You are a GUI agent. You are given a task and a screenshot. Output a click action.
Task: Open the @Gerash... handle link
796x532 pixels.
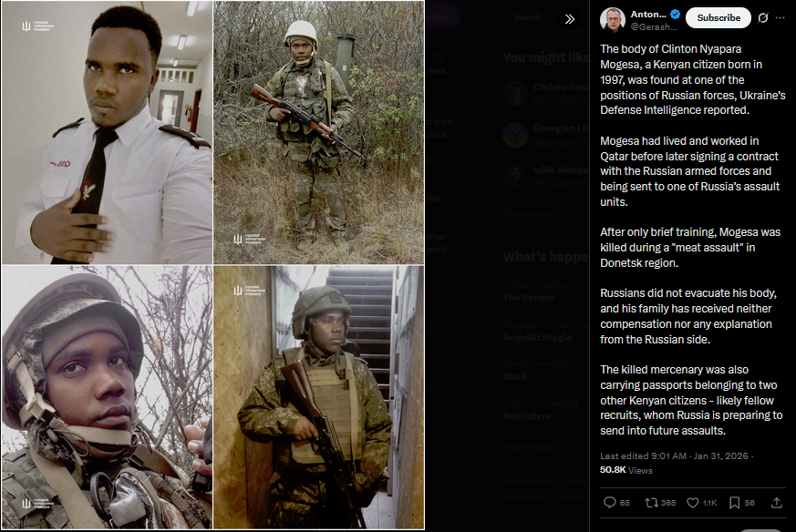click(654, 27)
